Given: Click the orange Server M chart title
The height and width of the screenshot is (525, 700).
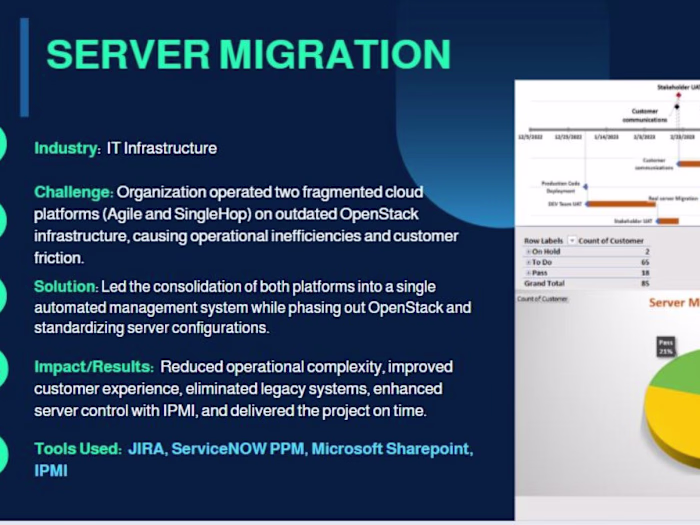Looking at the screenshot, I should (674, 303).
